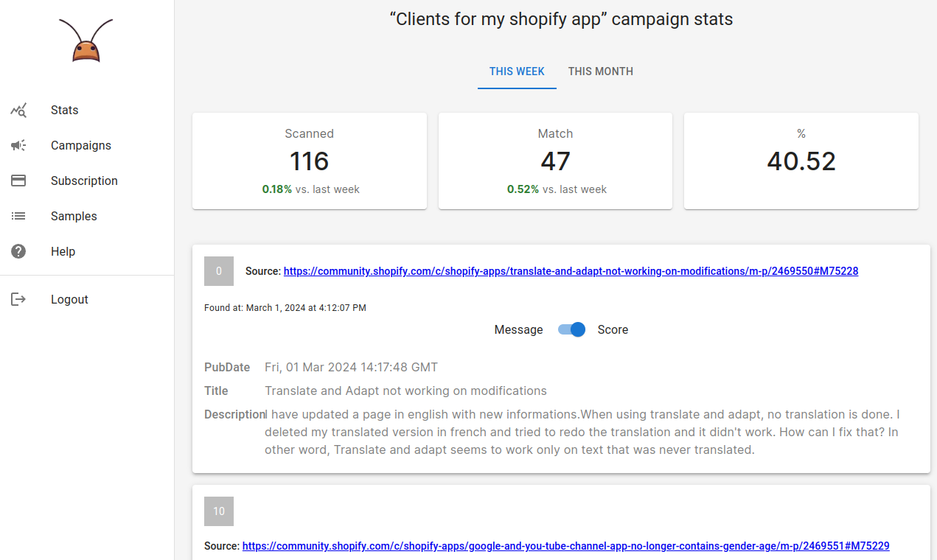The image size is (937, 560).
Task: Toggle the Message/Score switch
Action: pyautogui.click(x=571, y=330)
